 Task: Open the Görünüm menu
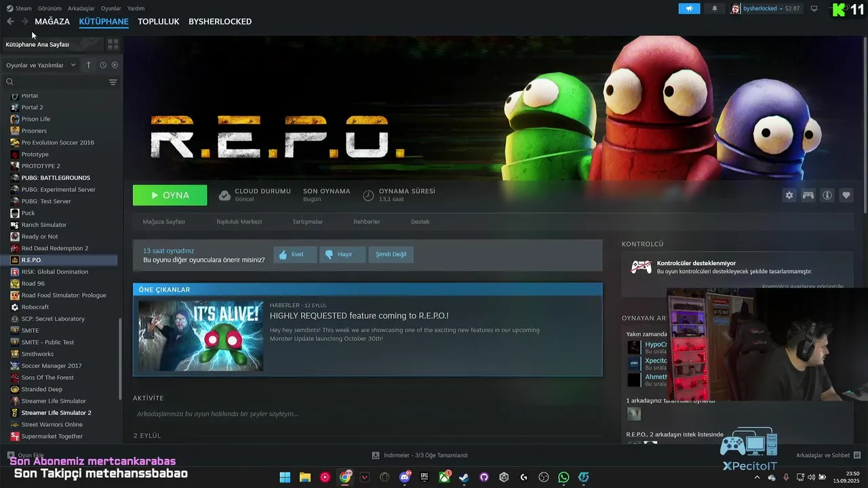(50, 8)
